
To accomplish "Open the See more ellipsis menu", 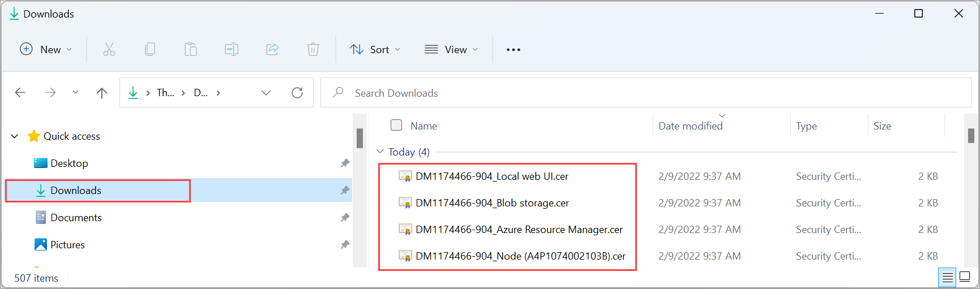I will [513, 50].
